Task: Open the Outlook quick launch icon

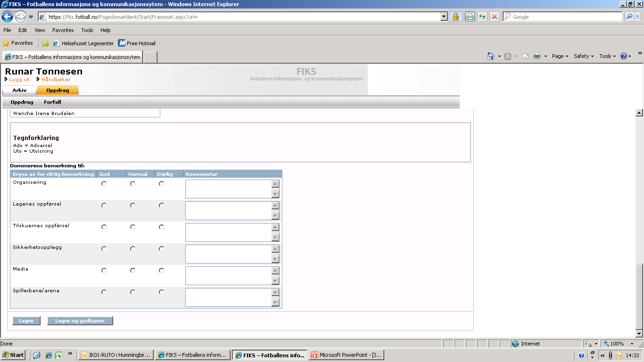Action: [37, 355]
